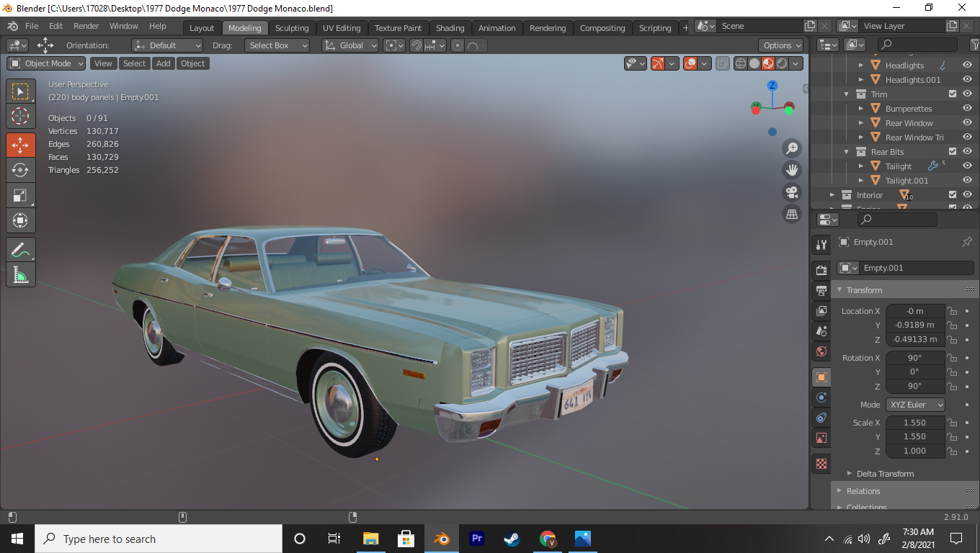Viewport: 980px width, 553px height.
Task: Toggle the camera view icon
Action: [792, 192]
